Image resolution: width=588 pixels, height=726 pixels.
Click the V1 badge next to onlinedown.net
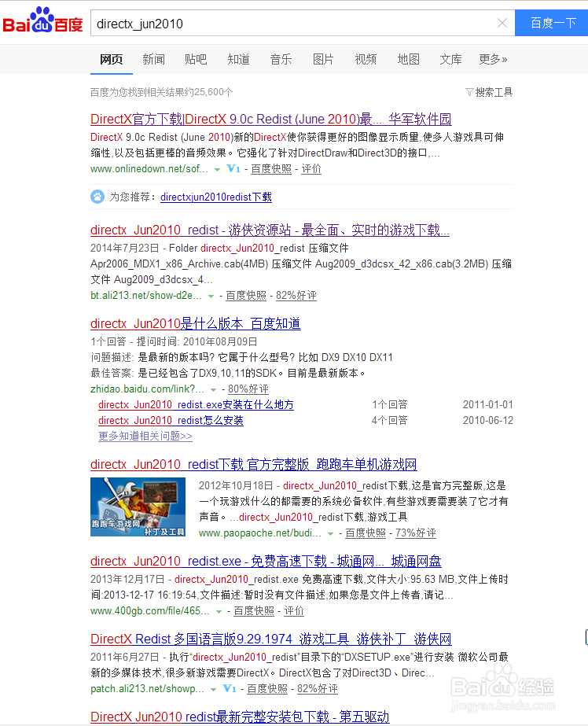pos(233,169)
